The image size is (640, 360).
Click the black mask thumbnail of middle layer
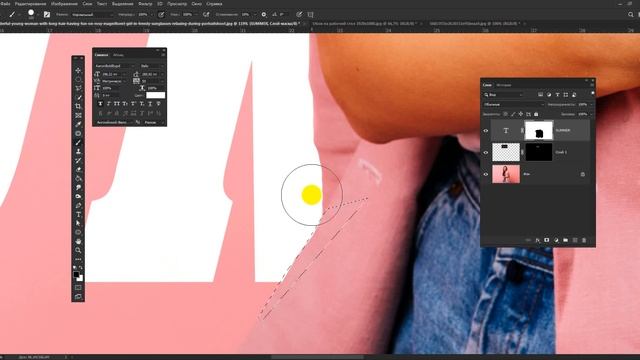pyautogui.click(x=538, y=152)
